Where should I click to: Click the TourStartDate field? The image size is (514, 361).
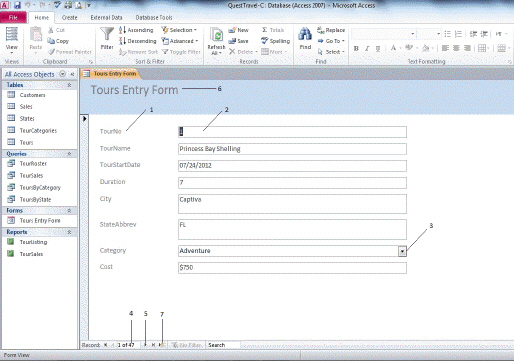point(292,166)
